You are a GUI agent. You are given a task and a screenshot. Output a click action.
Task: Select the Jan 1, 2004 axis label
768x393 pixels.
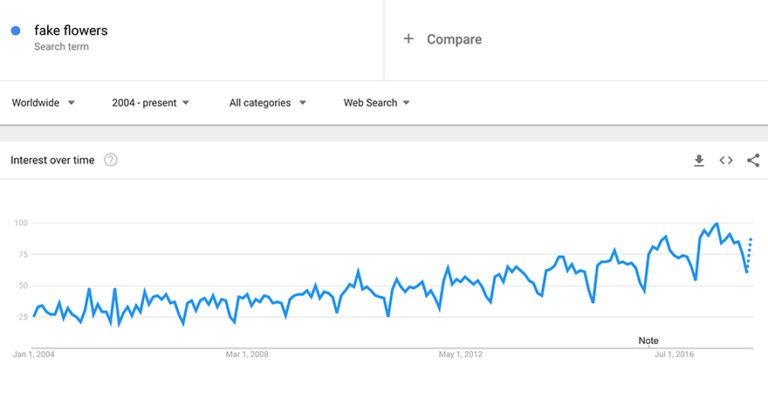[x=34, y=354]
